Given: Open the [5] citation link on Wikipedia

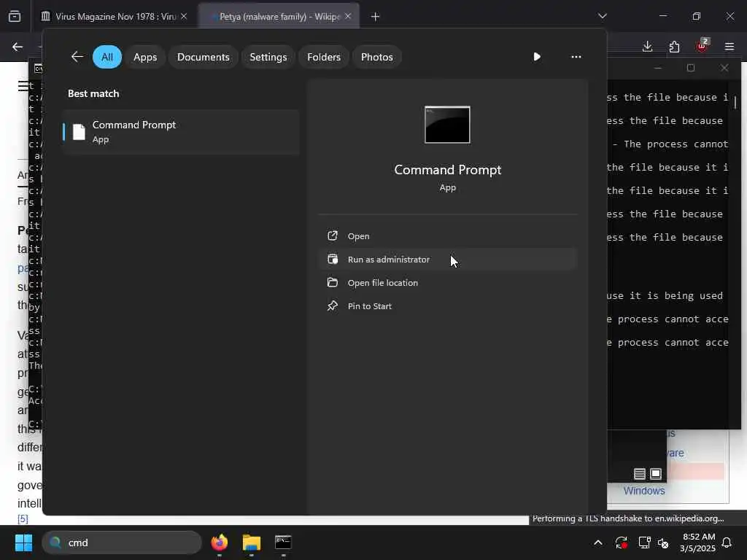Looking at the screenshot, I should click(x=23, y=518).
